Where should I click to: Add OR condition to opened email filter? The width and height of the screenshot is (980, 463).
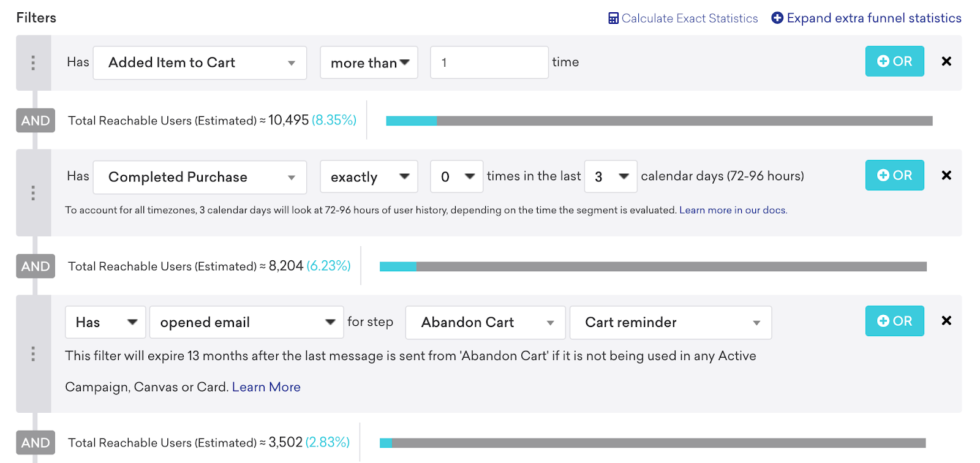894,321
